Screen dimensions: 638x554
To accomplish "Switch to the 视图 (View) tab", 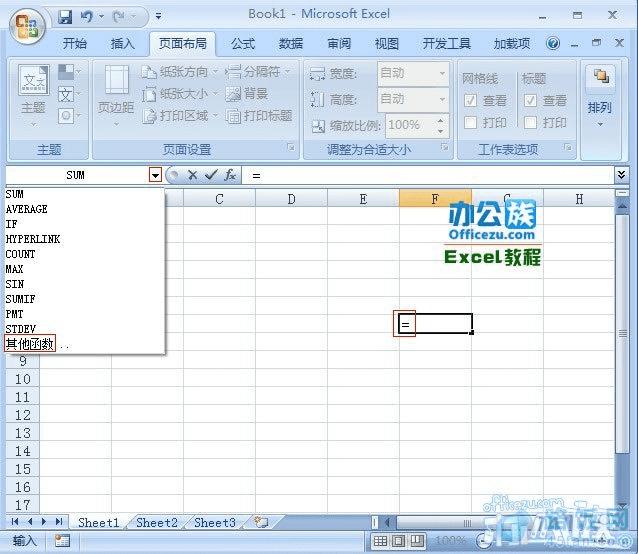I will pos(387,44).
